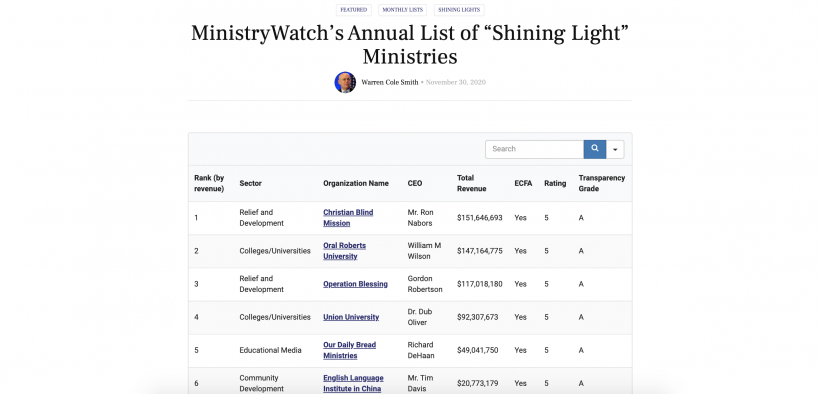The image size is (820, 394).
Task: Open the Christian Blind Mission link
Action: tap(348, 218)
